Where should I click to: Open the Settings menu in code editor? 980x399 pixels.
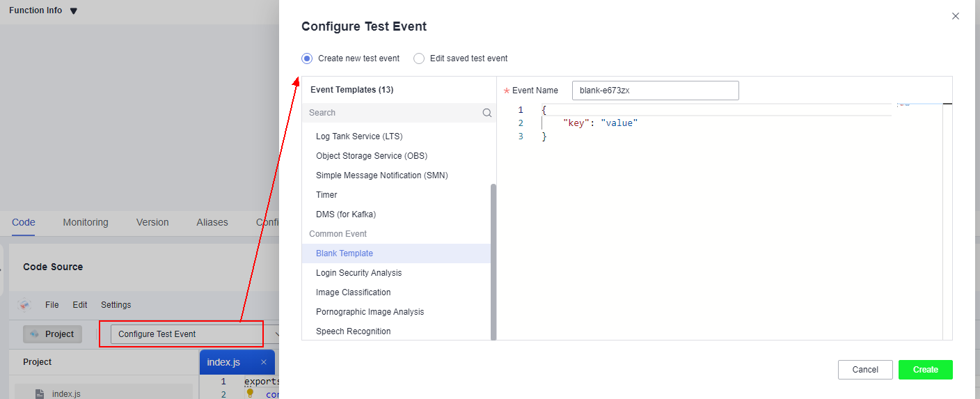[x=116, y=305]
